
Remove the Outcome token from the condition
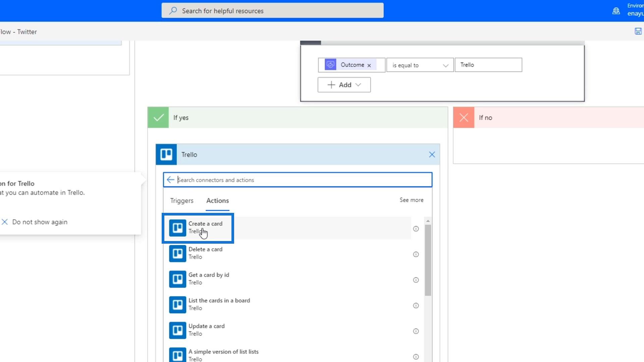click(369, 65)
